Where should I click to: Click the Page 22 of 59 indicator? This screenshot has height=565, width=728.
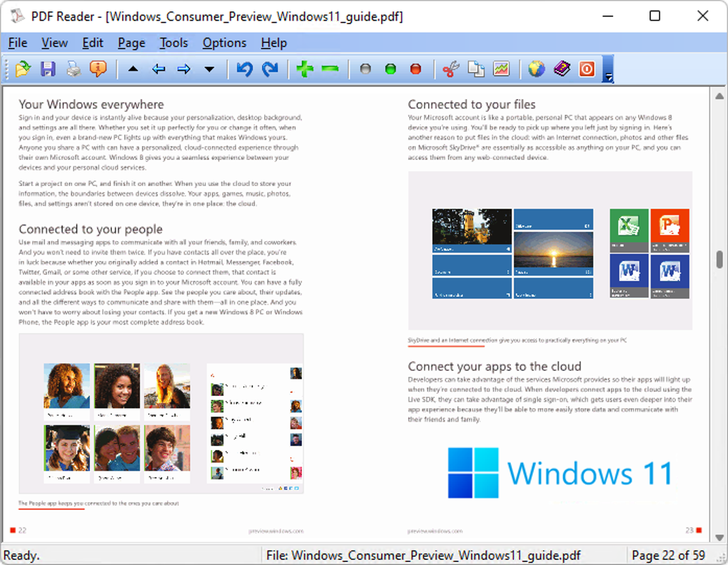pos(667,555)
